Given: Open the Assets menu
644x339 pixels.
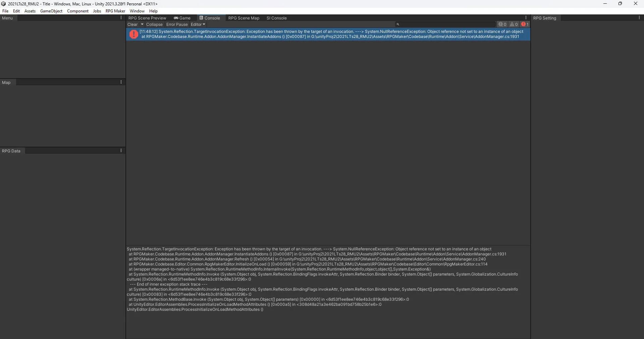Looking at the screenshot, I should [30, 11].
